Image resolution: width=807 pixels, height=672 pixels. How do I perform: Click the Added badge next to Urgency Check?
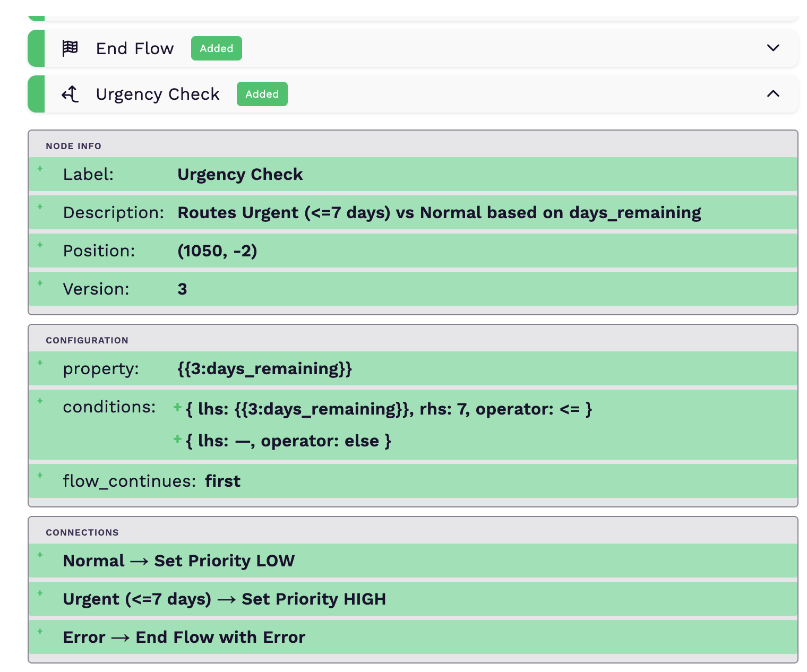pyautogui.click(x=262, y=94)
